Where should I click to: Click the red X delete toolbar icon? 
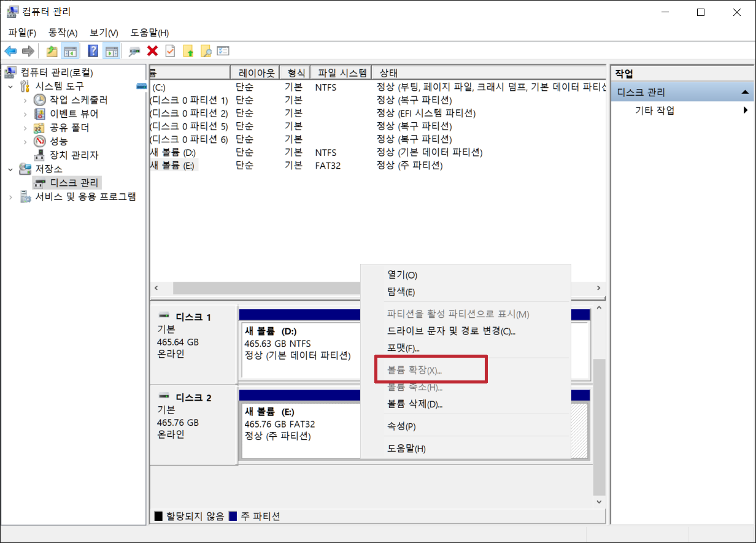(152, 51)
